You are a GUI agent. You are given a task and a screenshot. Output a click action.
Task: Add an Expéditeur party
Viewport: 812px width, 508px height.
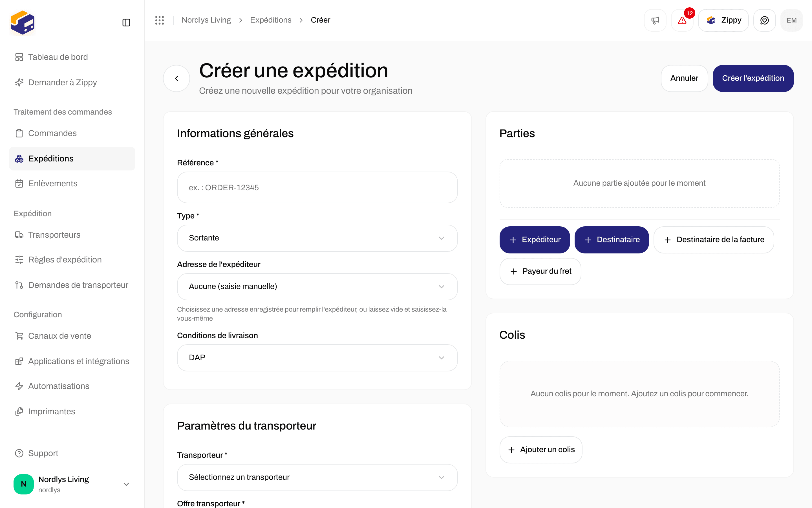tap(535, 240)
